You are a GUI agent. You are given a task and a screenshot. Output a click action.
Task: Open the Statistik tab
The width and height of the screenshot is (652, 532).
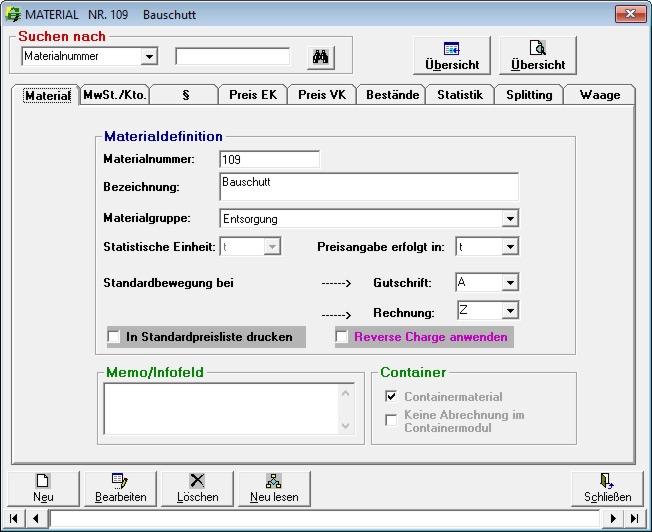pyautogui.click(x=460, y=95)
